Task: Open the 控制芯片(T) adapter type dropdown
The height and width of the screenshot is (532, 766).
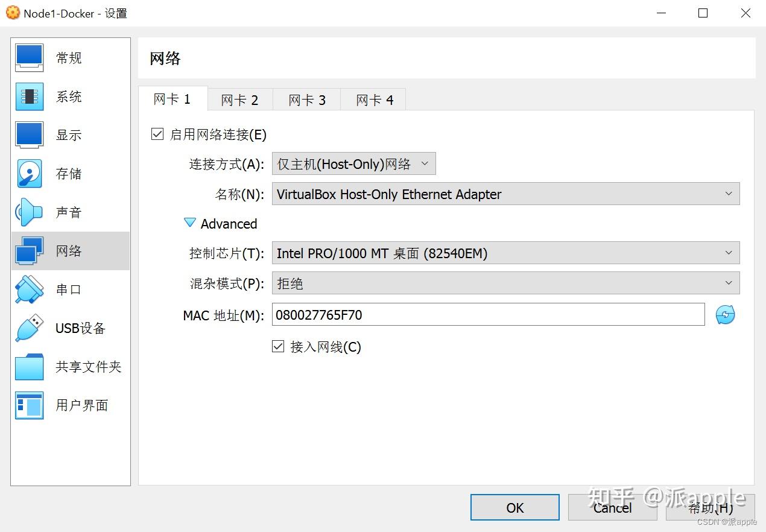Action: [x=505, y=253]
